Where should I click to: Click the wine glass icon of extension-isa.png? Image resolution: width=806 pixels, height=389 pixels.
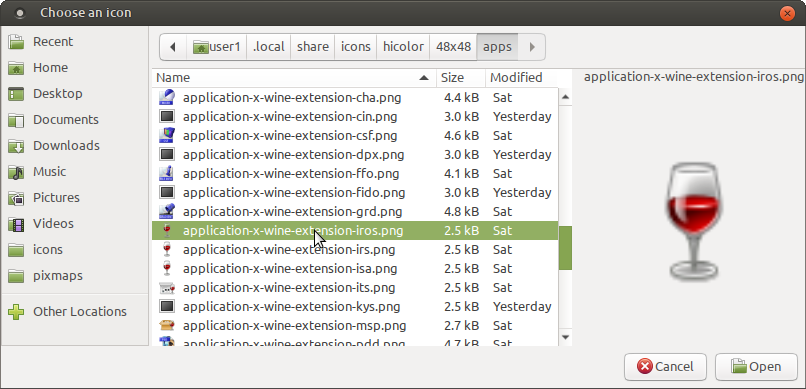point(167,268)
